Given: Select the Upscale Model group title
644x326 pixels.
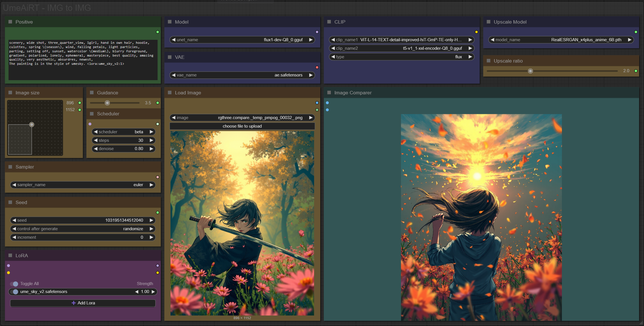Looking at the screenshot, I should pyautogui.click(x=510, y=22).
